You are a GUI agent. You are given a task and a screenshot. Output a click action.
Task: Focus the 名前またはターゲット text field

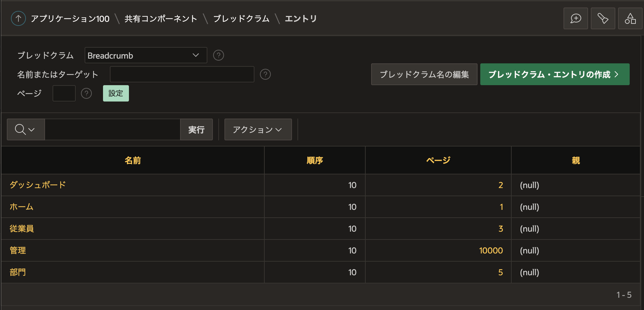(182, 74)
